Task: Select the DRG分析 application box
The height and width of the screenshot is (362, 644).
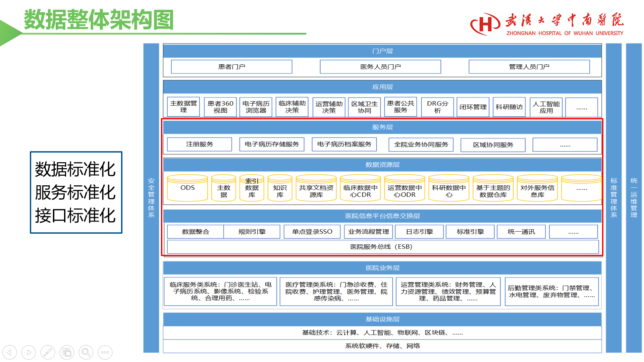Action: [x=437, y=107]
